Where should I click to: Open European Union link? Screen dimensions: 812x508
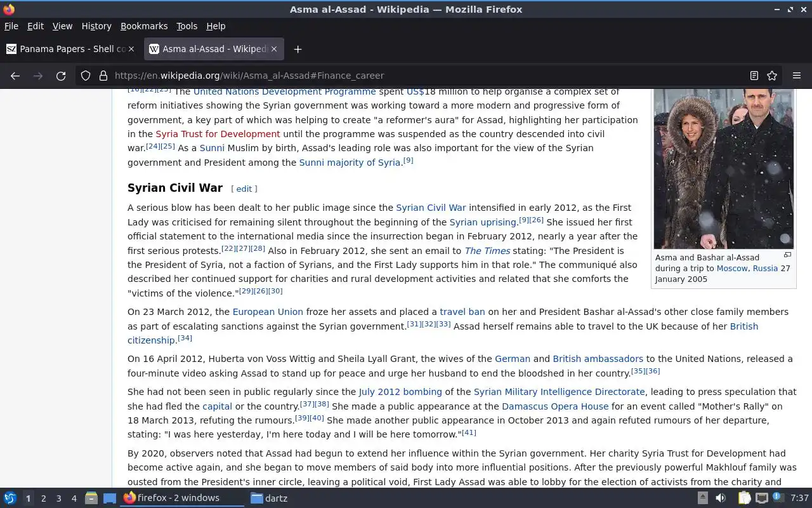[x=268, y=312]
